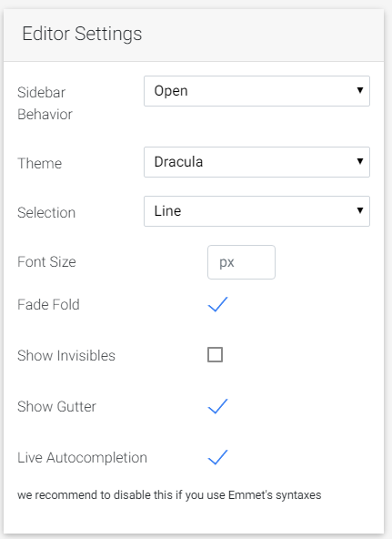The height and width of the screenshot is (539, 392).
Task: Disable the Show Gutter checkmark
Action: pos(217,406)
